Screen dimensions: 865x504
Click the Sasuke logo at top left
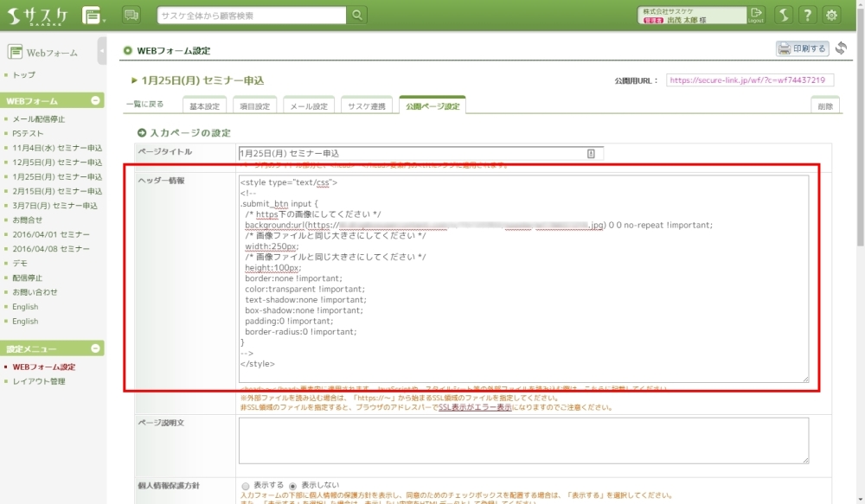pyautogui.click(x=40, y=15)
